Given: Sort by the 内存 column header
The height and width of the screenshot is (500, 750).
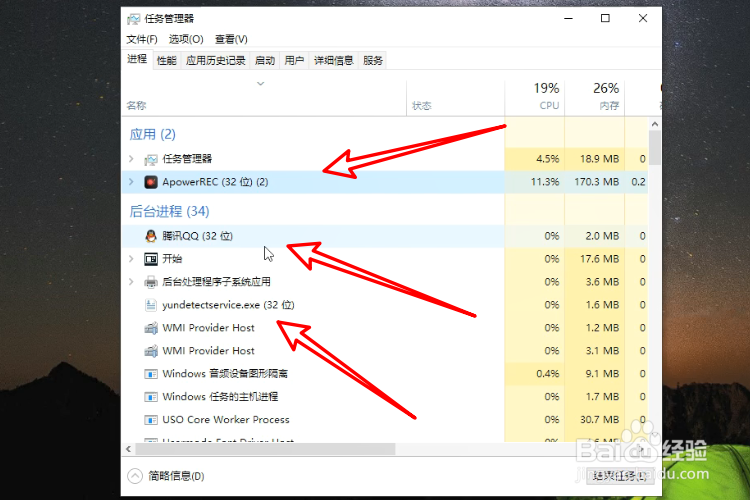Looking at the screenshot, I should pyautogui.click(x=595, y=98).
